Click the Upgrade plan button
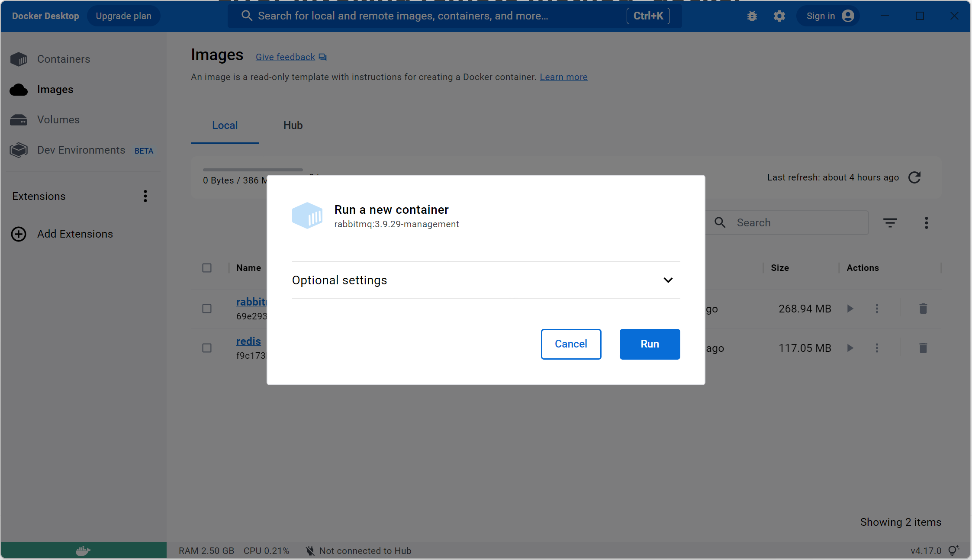972x560 pixels. point(123,16)
